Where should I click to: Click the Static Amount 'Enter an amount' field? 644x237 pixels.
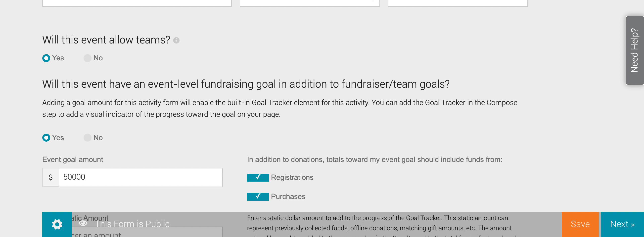[x=147, y=233]
